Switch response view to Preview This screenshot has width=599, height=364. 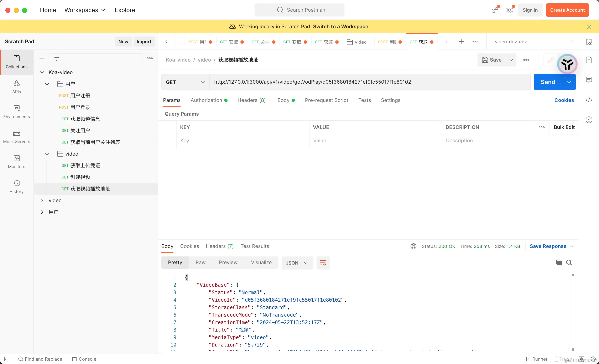228,263
